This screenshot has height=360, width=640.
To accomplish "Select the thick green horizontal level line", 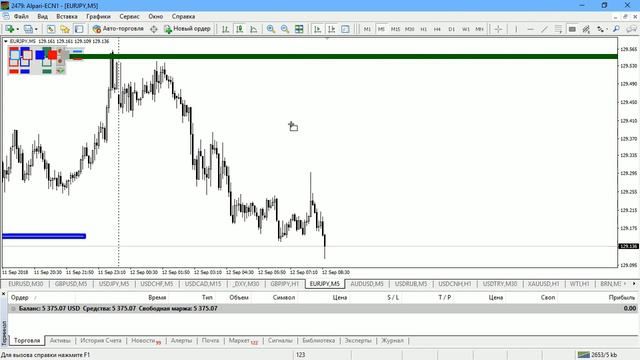I will click(x=344, y=56).
